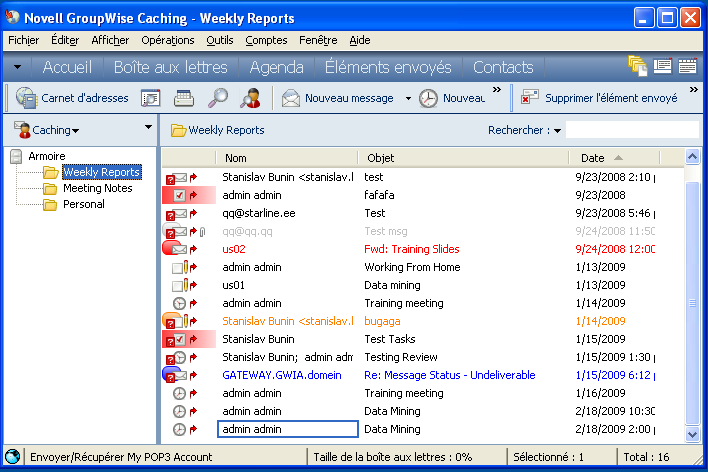Click the Nom column header

pos(287,158)
